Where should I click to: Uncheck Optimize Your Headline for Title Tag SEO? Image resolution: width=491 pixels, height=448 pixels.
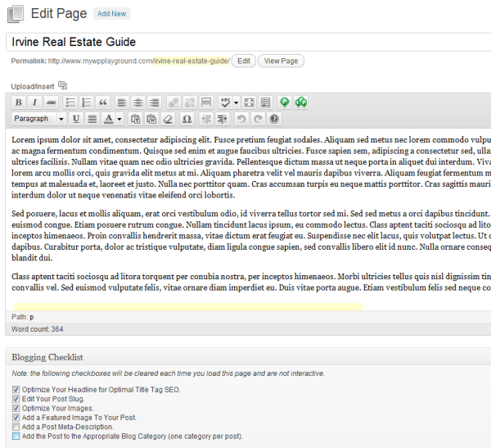tap(16, 389)
